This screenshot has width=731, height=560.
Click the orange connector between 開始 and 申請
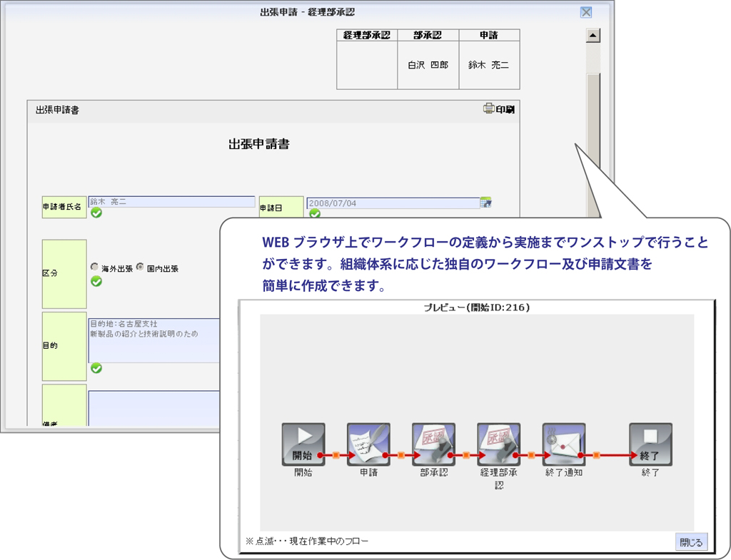(x=336, y=455)
